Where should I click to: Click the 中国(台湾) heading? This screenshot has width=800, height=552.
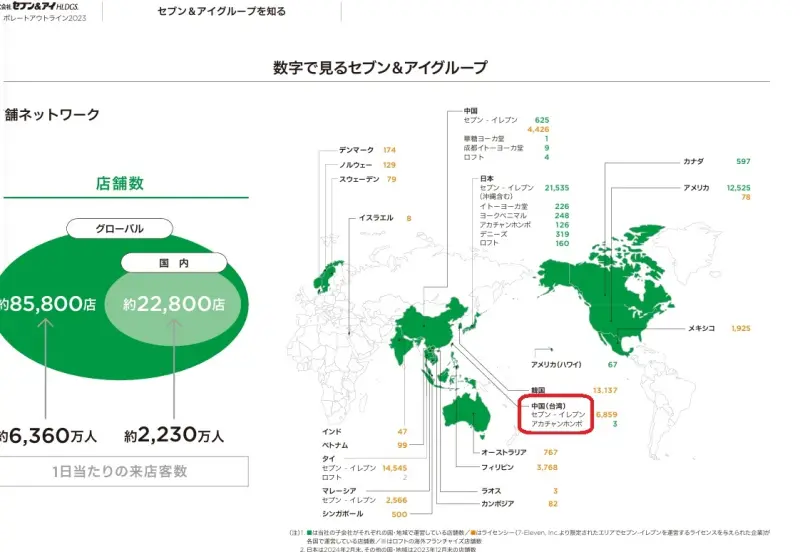[x=548, y=406]
